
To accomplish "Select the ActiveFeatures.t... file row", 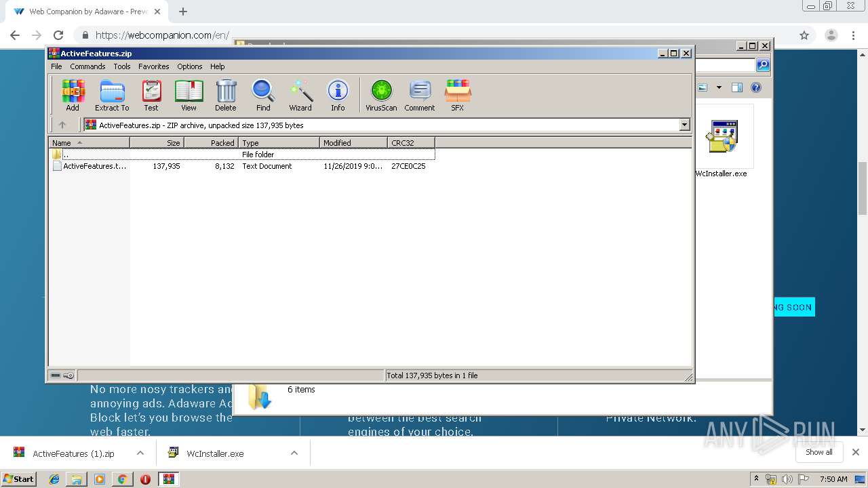I will 242,166.
